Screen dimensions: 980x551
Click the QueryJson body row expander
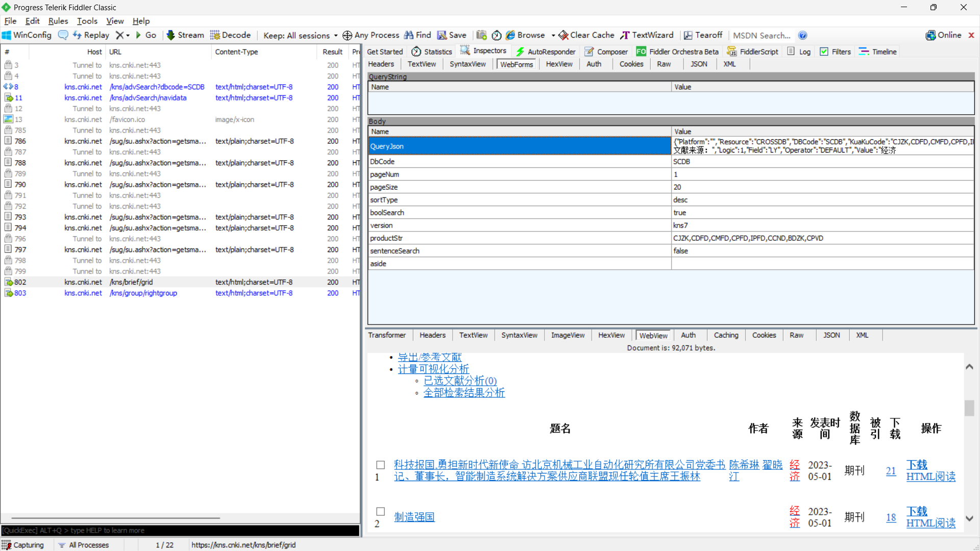pos(370,146)
